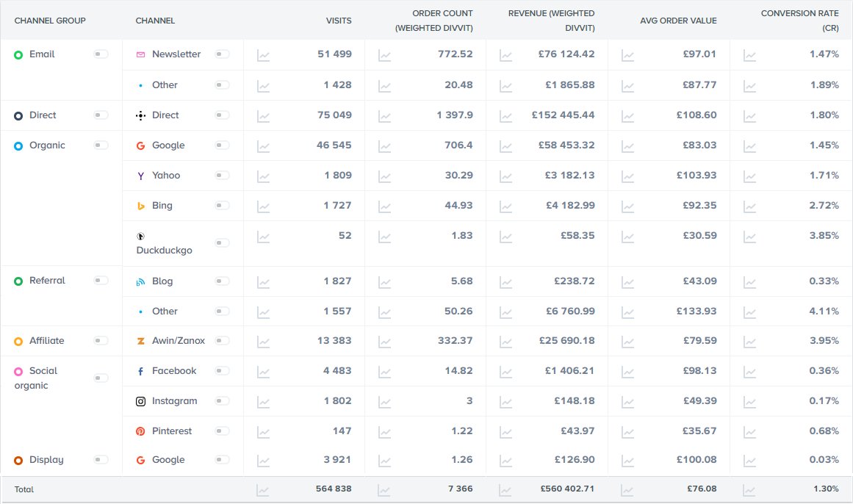The image size is (853, 504).
Task: Click the Google icon in the Organic group
Action: (x=140, y=145)
